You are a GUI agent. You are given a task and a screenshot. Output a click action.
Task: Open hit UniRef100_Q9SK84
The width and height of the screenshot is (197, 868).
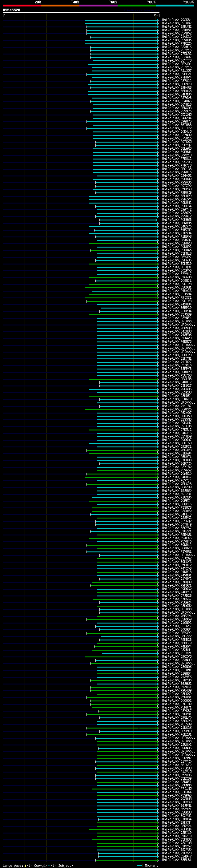[177, 20]
